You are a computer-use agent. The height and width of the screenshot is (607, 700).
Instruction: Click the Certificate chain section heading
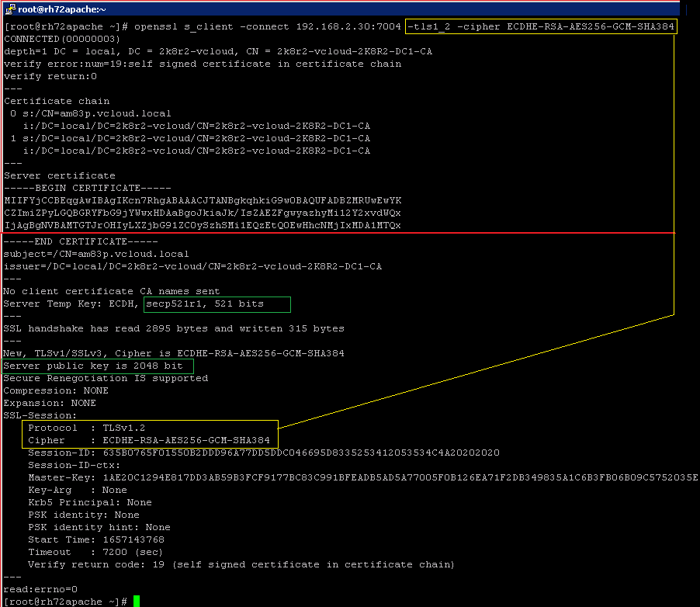(x=56, y=101)
